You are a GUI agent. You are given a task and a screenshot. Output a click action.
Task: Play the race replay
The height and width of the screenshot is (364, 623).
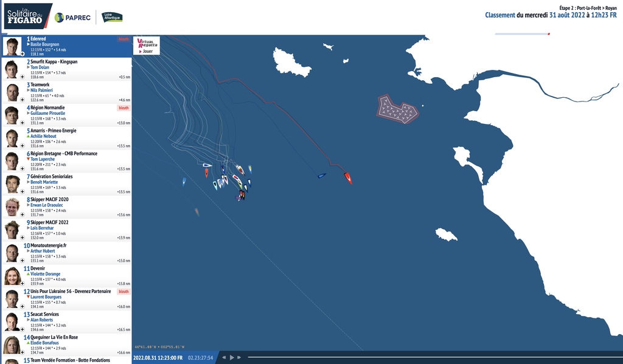point(232,358)
